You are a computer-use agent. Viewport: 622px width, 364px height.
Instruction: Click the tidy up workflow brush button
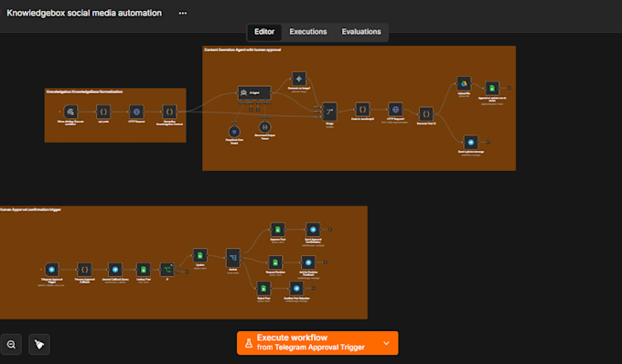[x=38, y=344]
